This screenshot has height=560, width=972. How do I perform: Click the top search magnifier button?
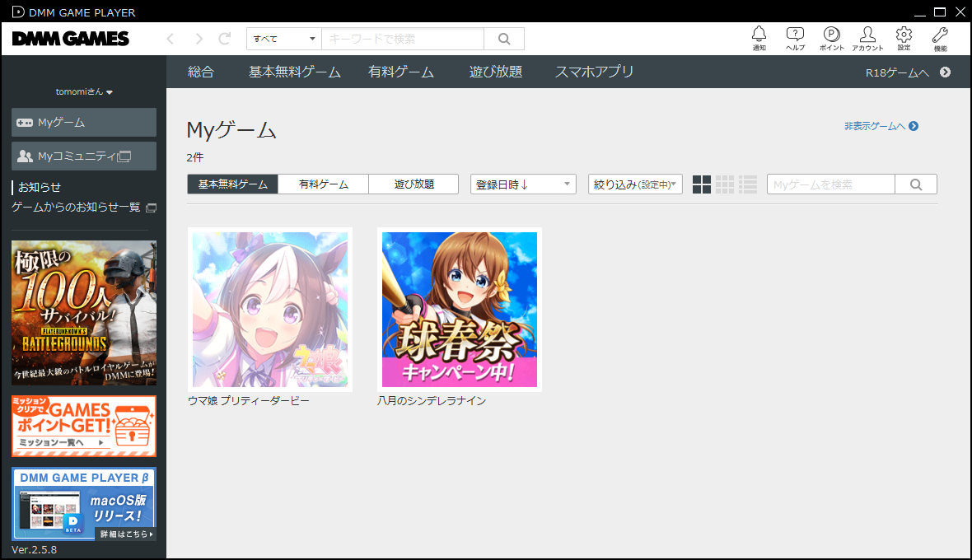coord(504,39)
